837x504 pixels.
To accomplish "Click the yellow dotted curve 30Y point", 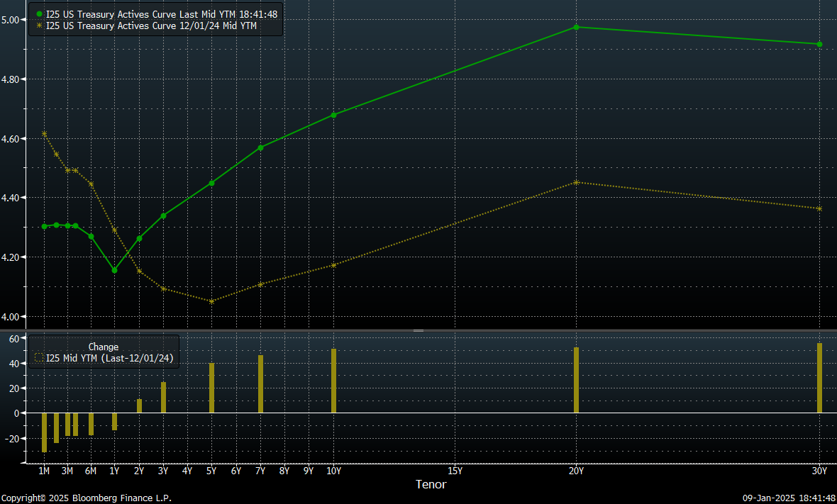I will 820,209.
